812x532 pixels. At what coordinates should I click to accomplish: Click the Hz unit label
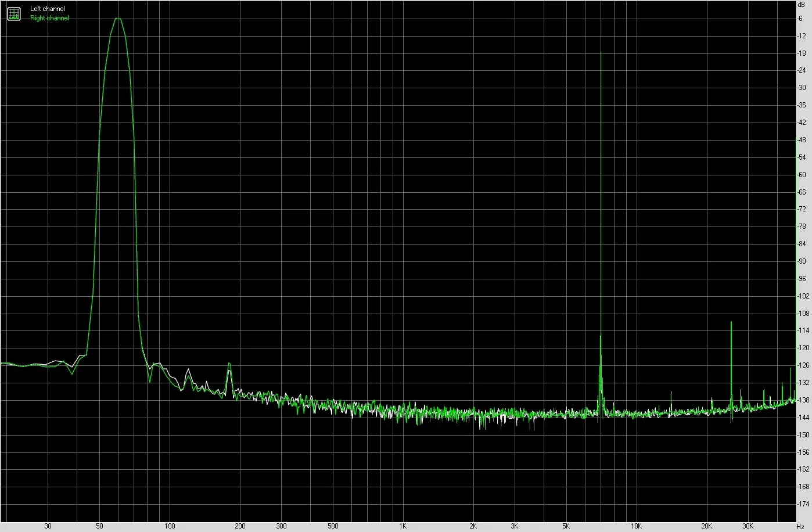800,527
